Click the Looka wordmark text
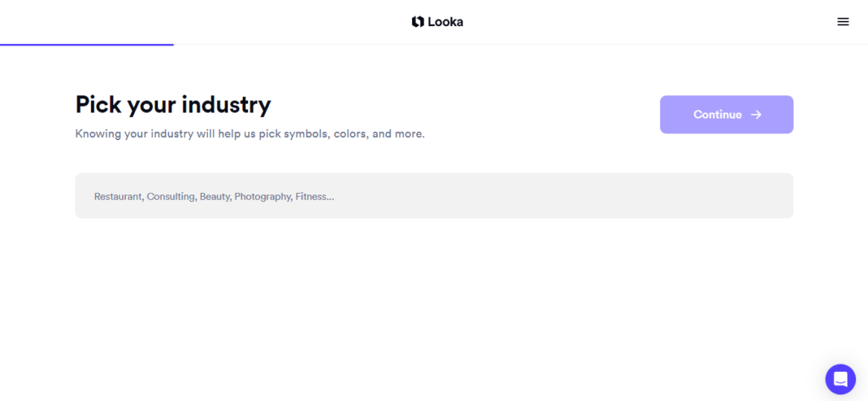868x401 pixels. tap(445, 22)
